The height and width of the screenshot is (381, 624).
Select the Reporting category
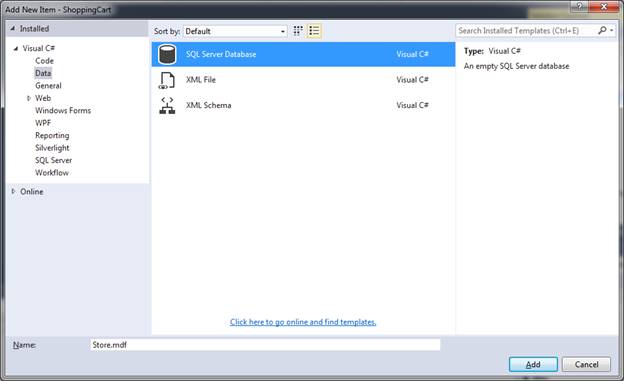[52, 135]
